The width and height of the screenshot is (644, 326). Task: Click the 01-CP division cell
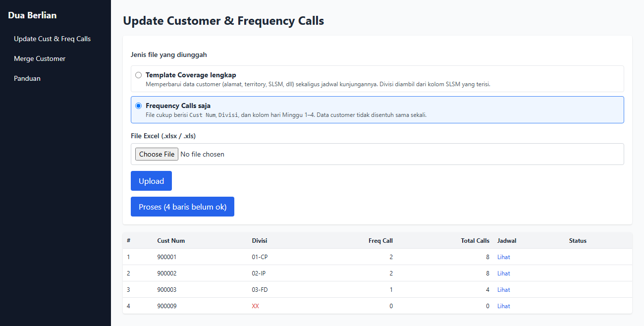coord(260,257)
